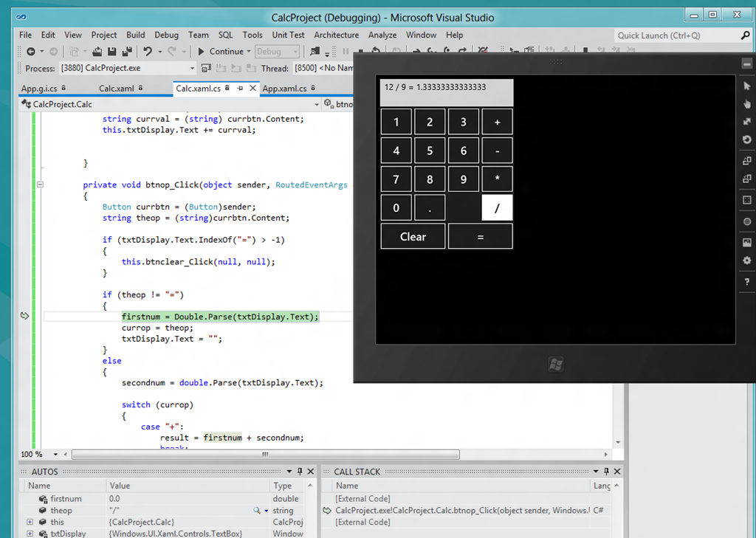Click the simulator Windows home button

pyautogui.click(x=555, y=364)
